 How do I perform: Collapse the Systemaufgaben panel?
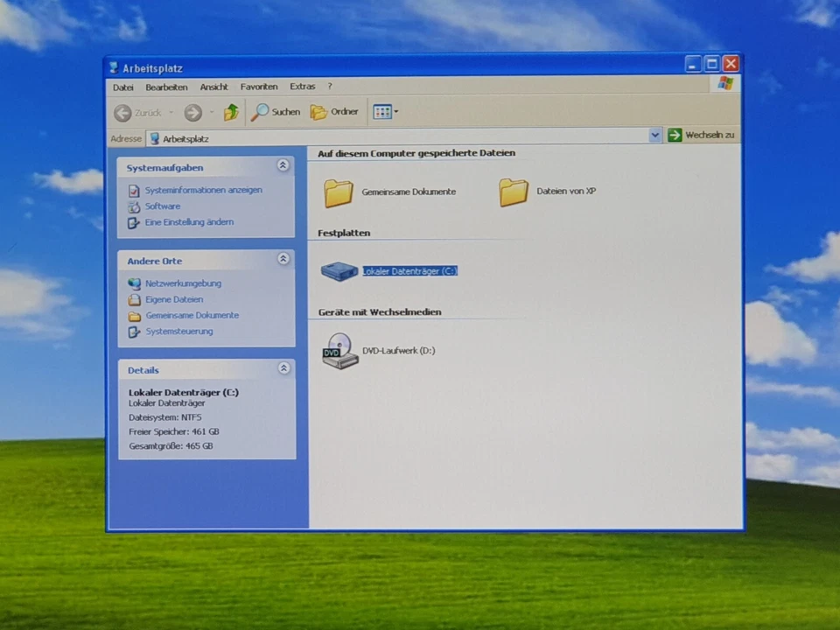click(283, 165)
